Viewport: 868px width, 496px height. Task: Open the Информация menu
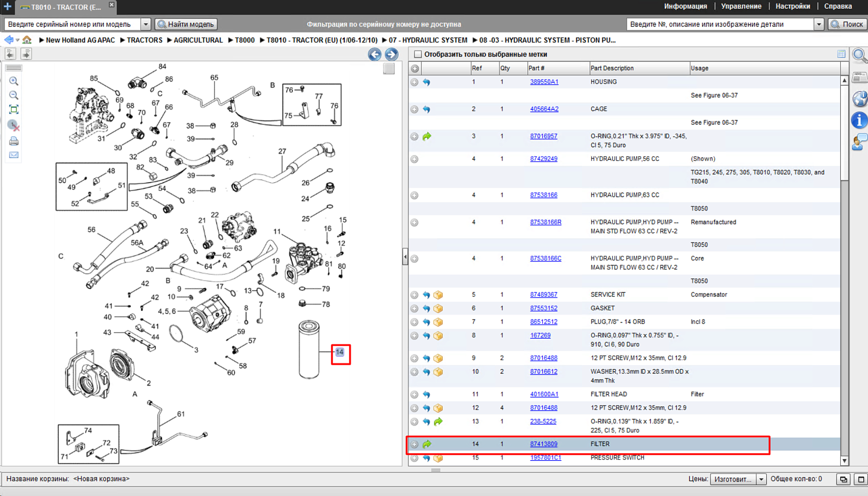coord(686,6)
